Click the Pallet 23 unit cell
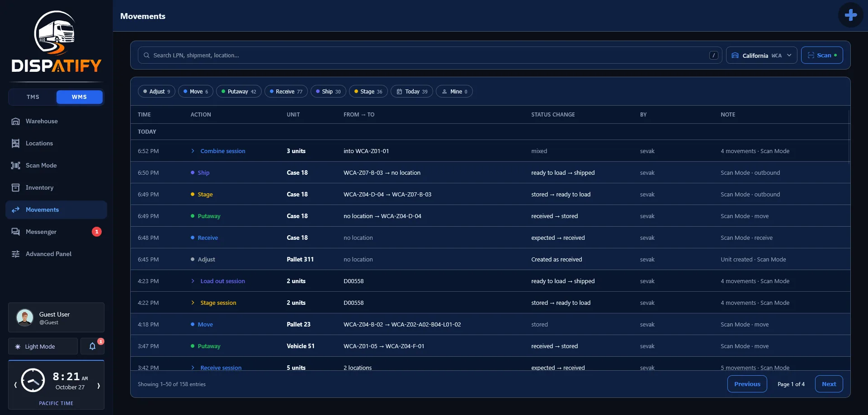 298,324
